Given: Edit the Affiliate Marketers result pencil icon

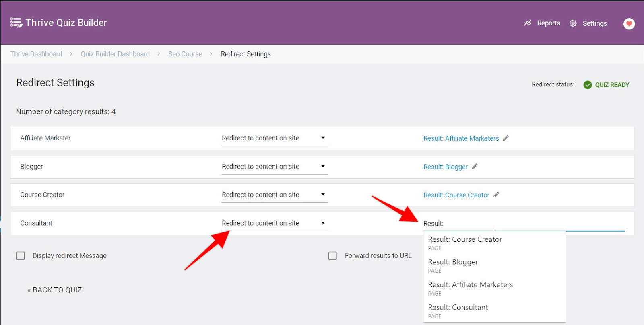Looking at the screenshot, I should pyautogui.click(x=506, y=138).
